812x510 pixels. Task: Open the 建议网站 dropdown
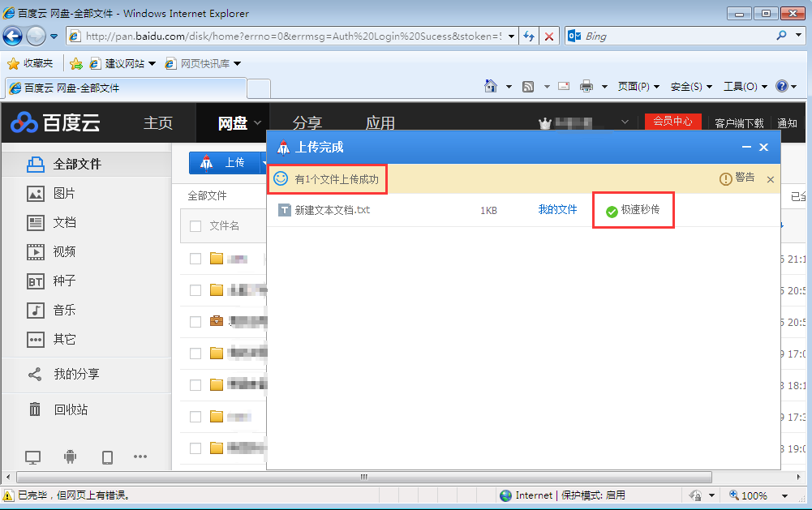153,64
